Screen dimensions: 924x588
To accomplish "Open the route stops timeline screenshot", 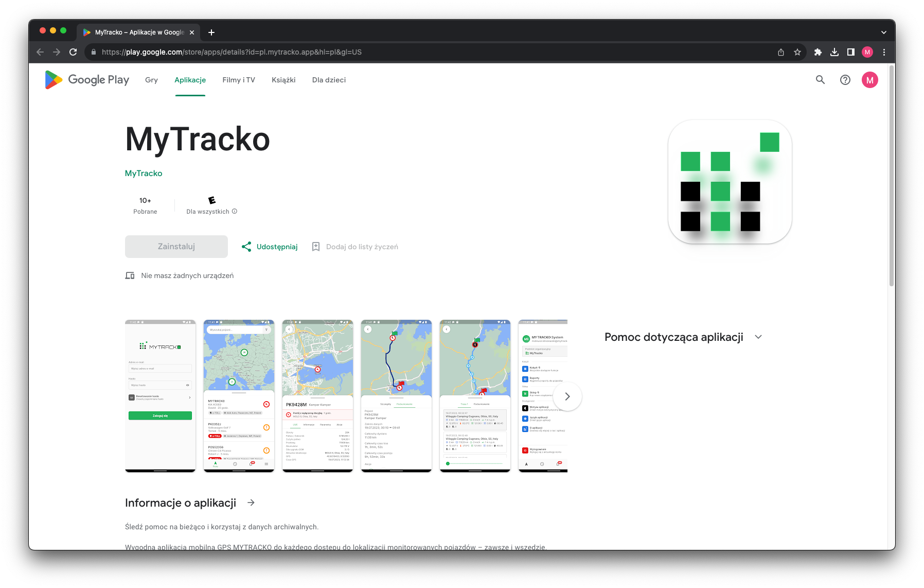I will coord(475,396).
